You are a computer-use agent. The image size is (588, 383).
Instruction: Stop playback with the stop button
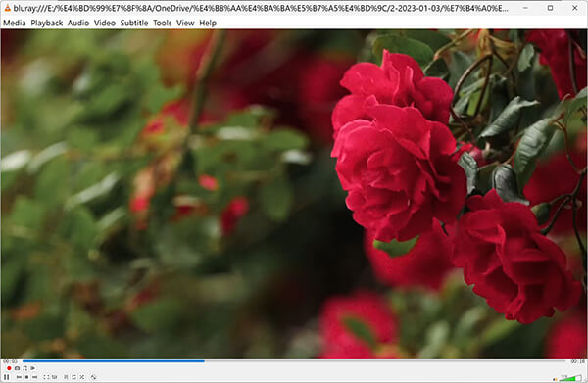(26, 377)
